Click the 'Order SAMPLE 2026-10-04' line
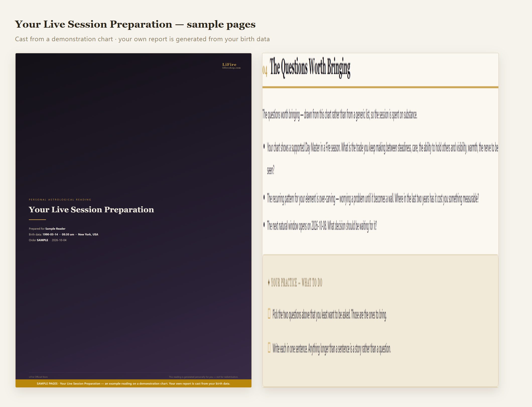The width and height of the screenshot is (532, 407). pyautogui.click(x=48, y=240)
